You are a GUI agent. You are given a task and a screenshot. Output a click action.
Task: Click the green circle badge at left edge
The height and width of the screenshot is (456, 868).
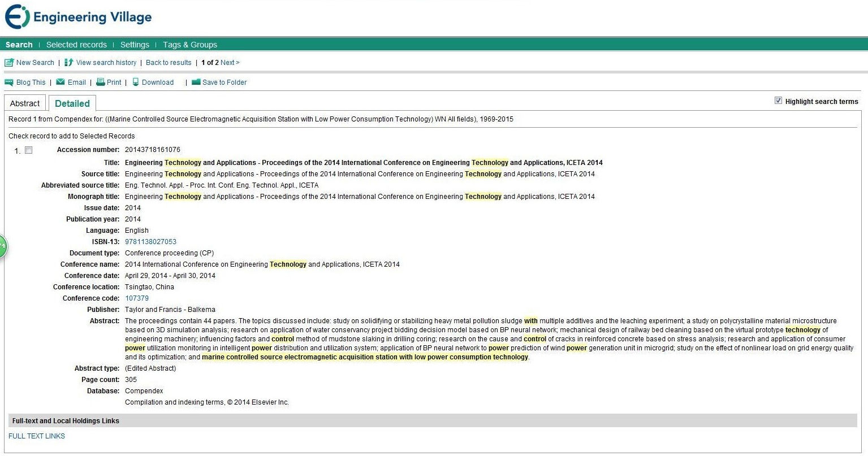(x=3, y=246)
